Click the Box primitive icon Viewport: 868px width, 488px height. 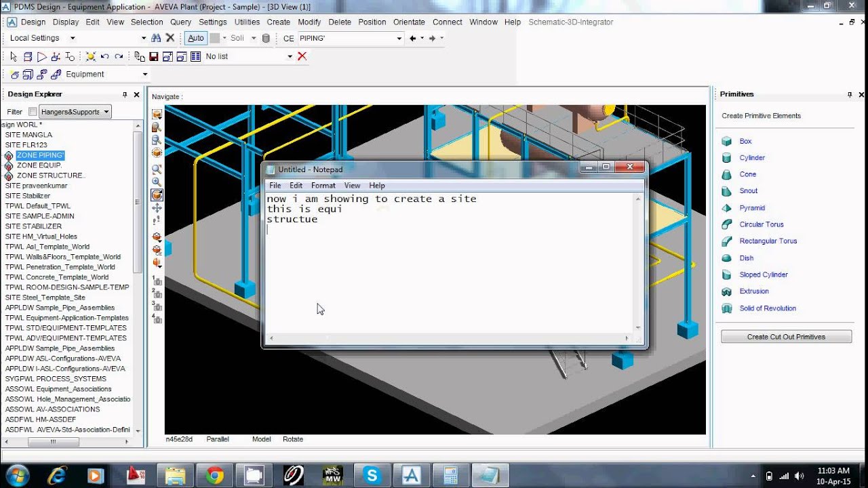727,141
